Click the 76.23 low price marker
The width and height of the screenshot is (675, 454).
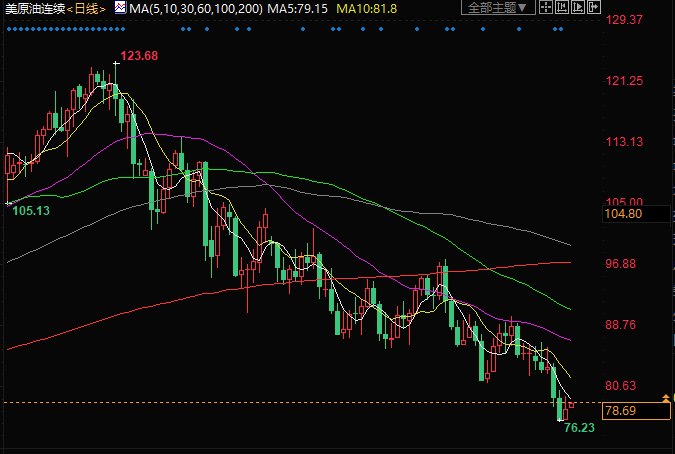(x=579, y=427)
